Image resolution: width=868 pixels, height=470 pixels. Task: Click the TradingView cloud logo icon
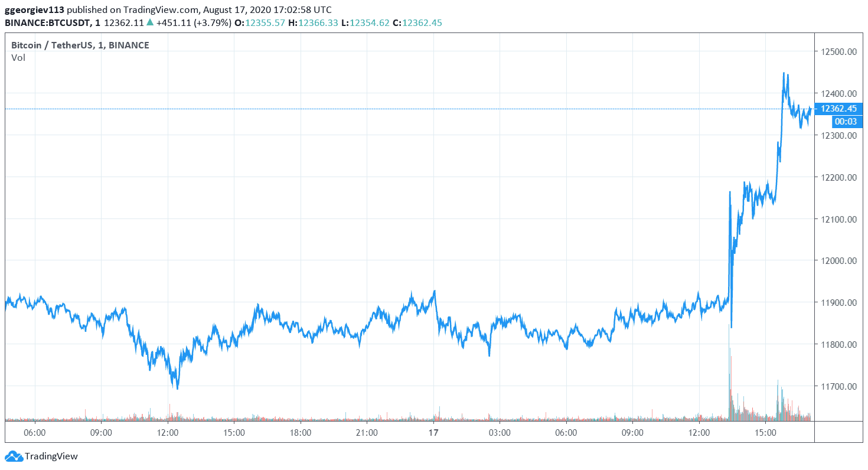click(x=13, y=456)
